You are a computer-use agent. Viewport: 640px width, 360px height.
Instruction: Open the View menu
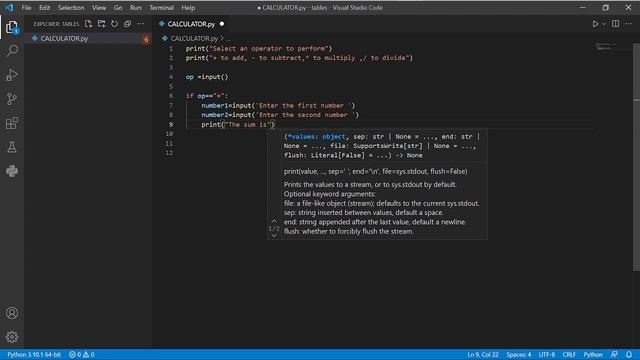pyautogui.click(x=99, y=7)
